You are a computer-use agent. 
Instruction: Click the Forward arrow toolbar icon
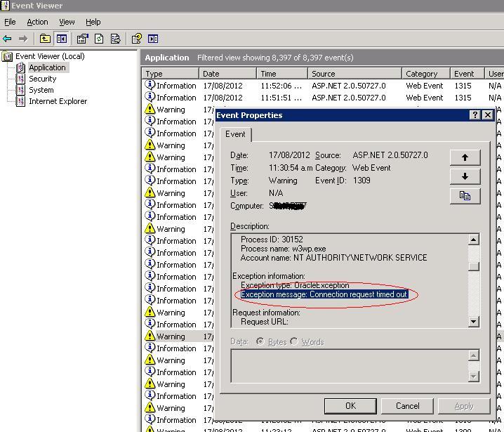click(x=23, y=39)
